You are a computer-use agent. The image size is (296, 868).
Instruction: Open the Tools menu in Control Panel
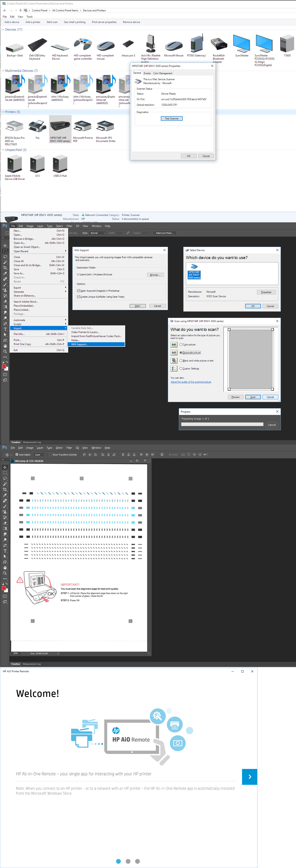[30, 17]
